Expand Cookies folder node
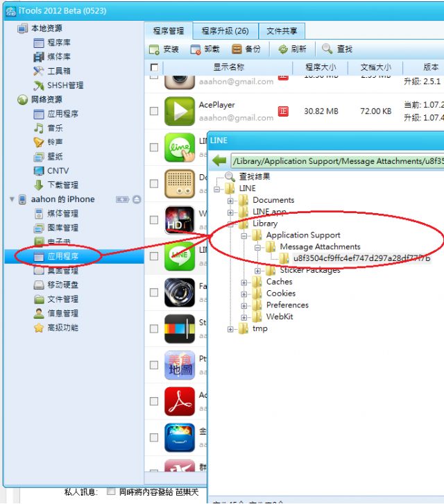Screen dimensions: 444x504 click(244, 294)
